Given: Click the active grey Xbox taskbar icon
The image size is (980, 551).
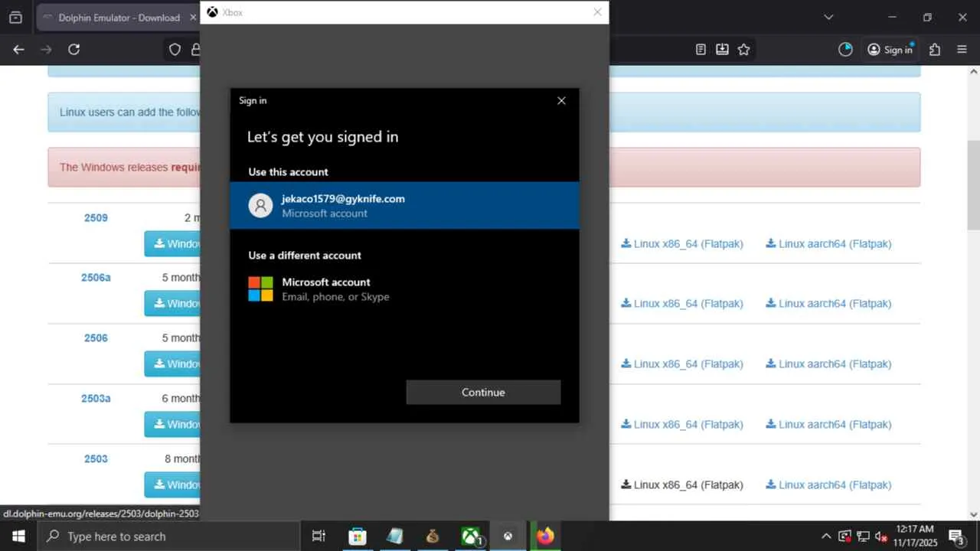Looking at the screenshot, I should pos(508,536).
